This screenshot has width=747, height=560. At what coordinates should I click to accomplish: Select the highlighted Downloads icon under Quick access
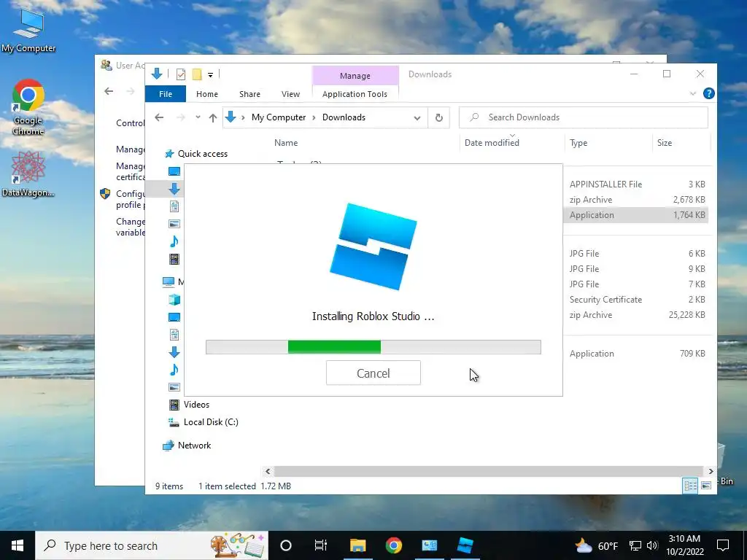pos(174,189)
